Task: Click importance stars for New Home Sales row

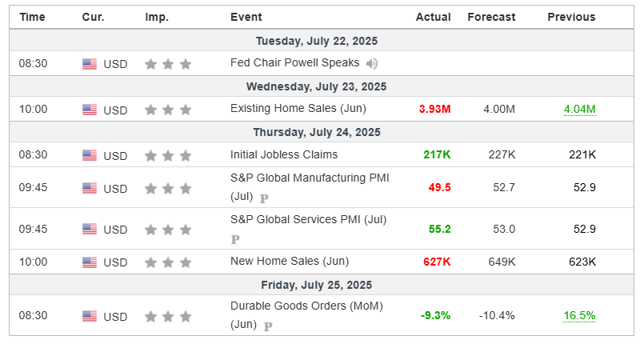Action: (x=168, y=262)
